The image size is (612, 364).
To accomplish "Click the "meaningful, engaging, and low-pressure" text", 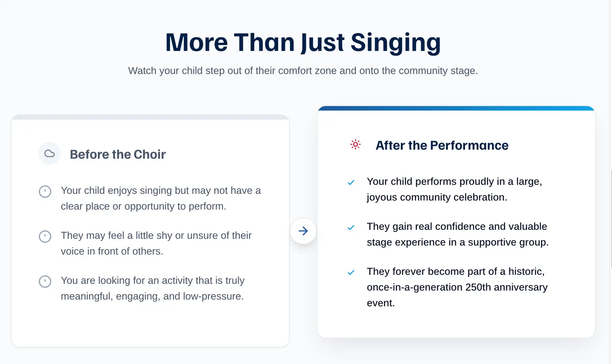I will pos(152,296).
